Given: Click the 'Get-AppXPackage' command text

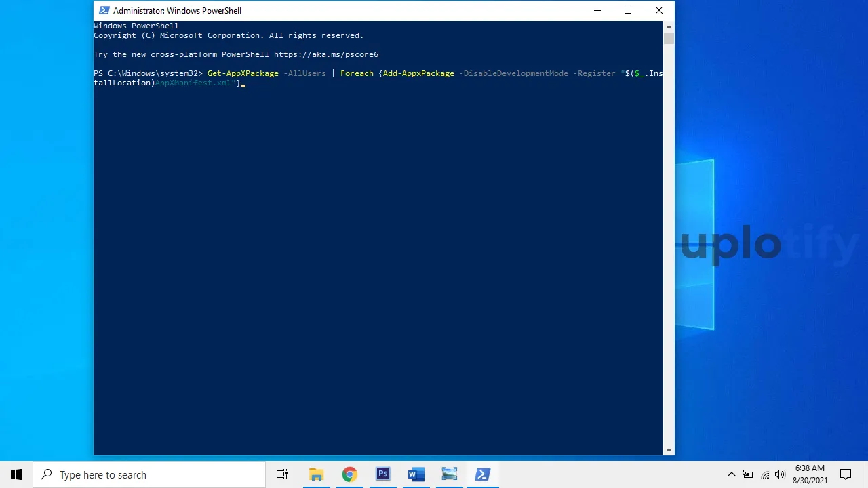Looking at the screenshot, I should point(243,73).
